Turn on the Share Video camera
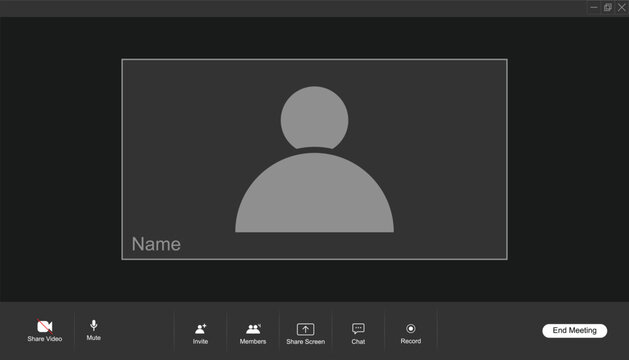 [45, 330]
